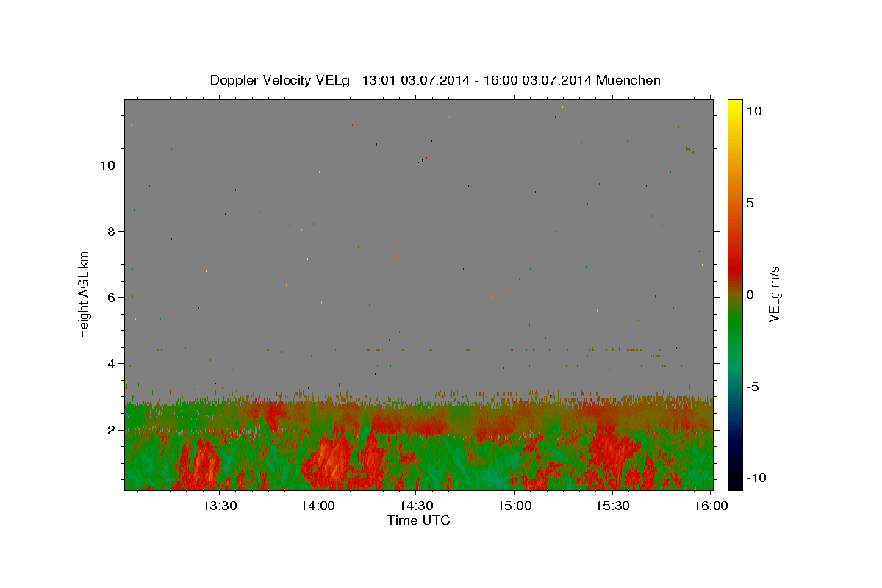The height and width of the screenshot is (588, 882).
Task: Click the 14:30 time tick label
Action: 416,506
